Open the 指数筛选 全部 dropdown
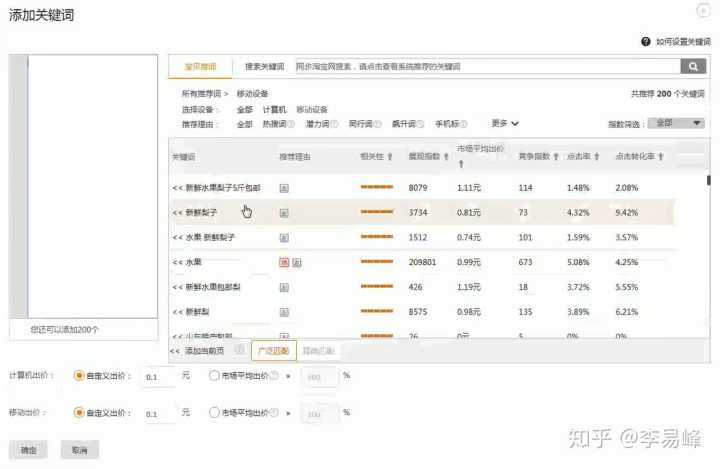Screen dimensions: 720x469 [677, 123]
